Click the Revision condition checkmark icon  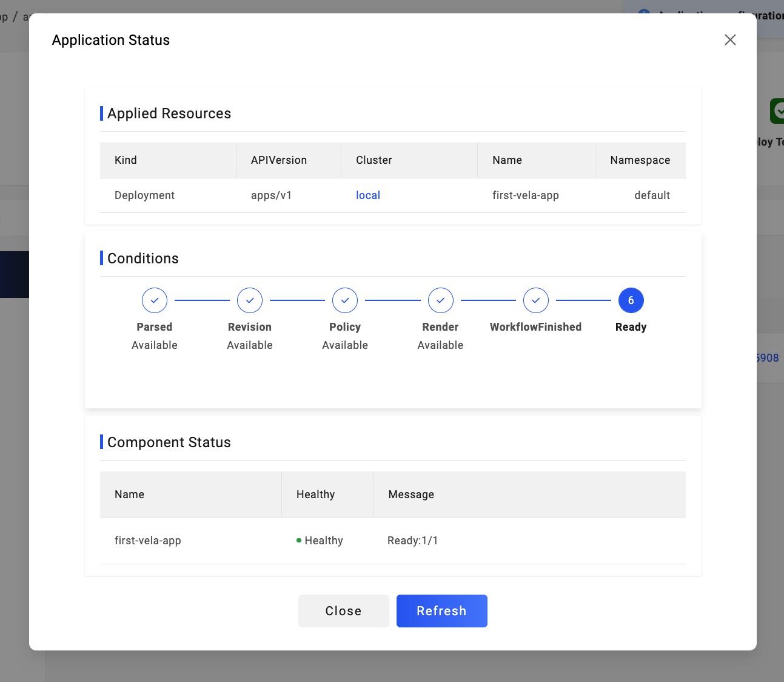tap(250, 300)
